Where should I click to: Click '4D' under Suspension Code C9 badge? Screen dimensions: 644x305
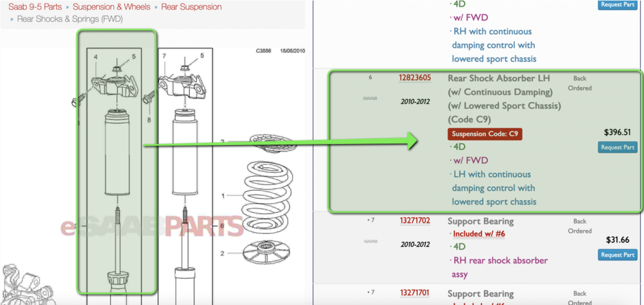459,147
